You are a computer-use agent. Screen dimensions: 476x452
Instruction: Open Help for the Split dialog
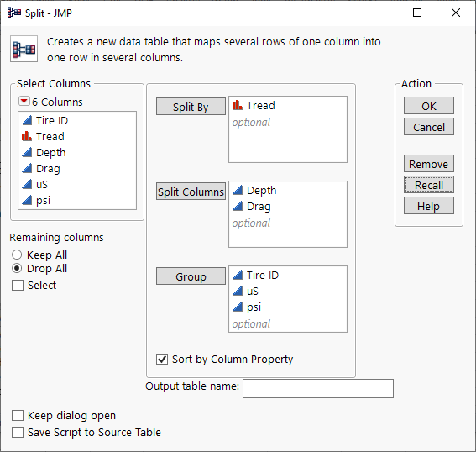tap(429, 206)
